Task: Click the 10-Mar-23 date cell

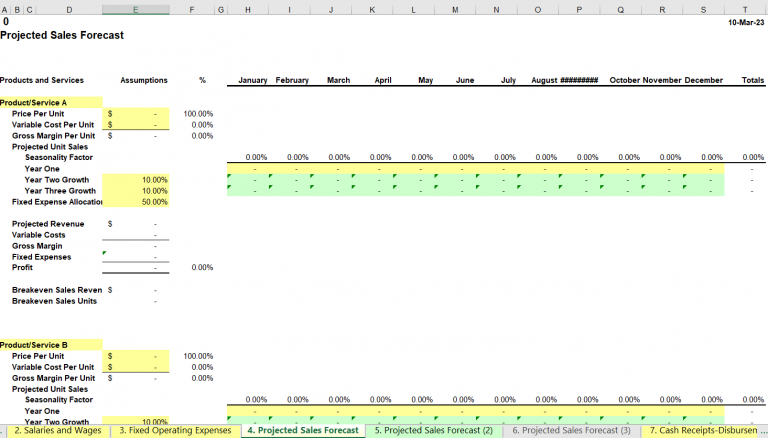Action: (x=744, y=21)
